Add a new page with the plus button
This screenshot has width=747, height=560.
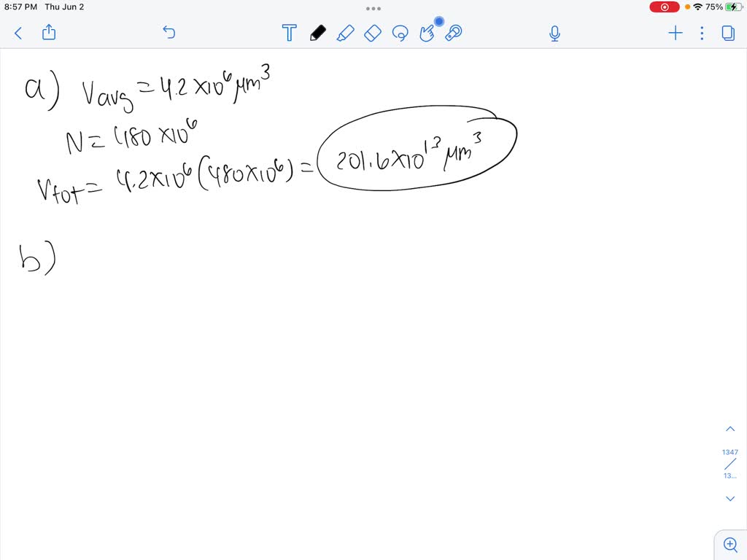tap(675, 33)
